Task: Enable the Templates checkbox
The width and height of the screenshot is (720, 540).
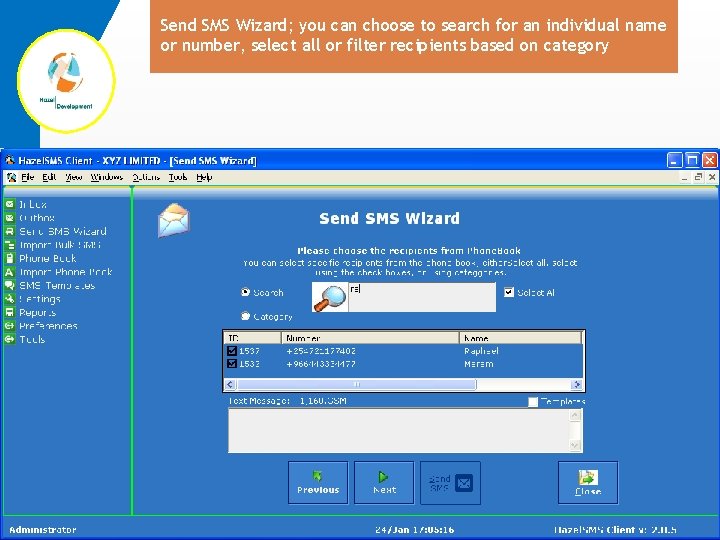Action: (x=533, y=402)
